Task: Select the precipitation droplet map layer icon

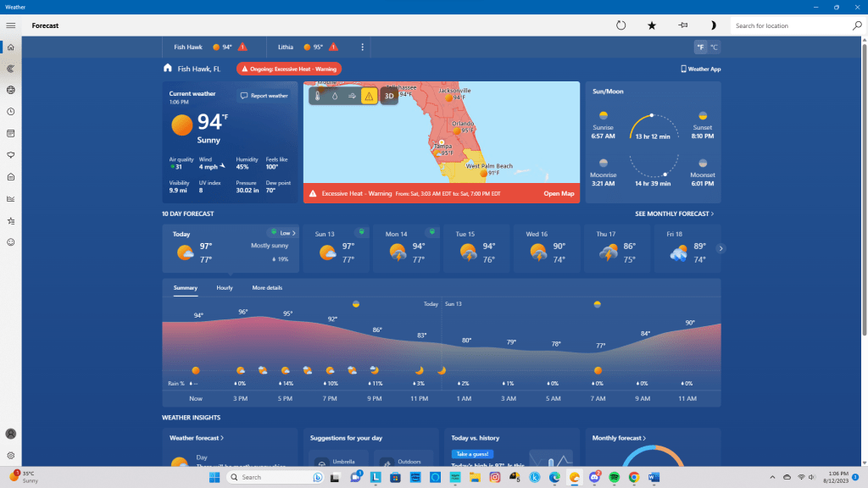Action: 335,97
